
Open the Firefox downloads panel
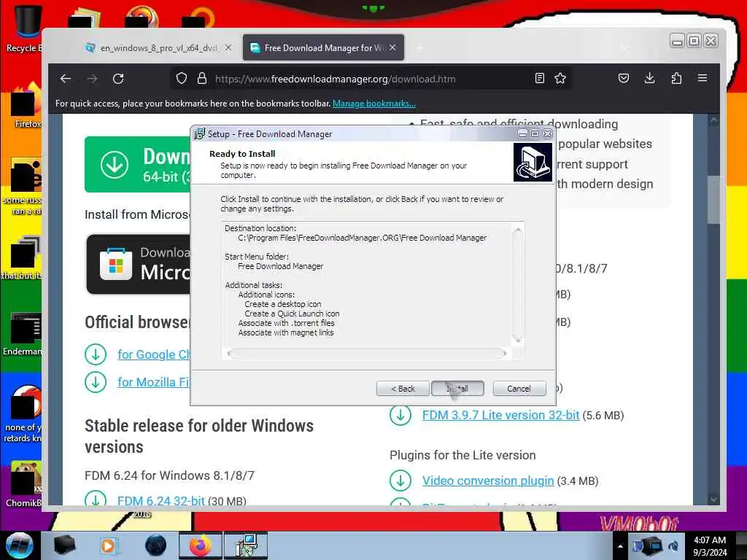click(649, 78)
